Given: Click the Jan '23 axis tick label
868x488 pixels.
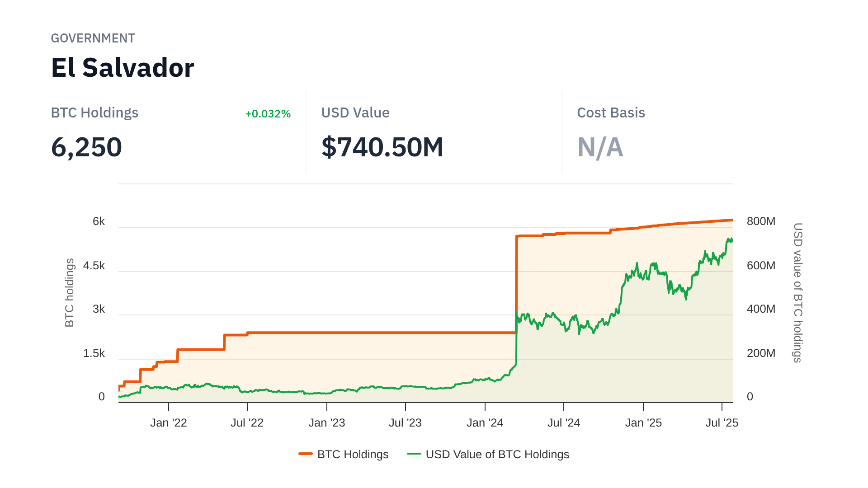Looking at the screenshot, I should [x=326, y=423].
